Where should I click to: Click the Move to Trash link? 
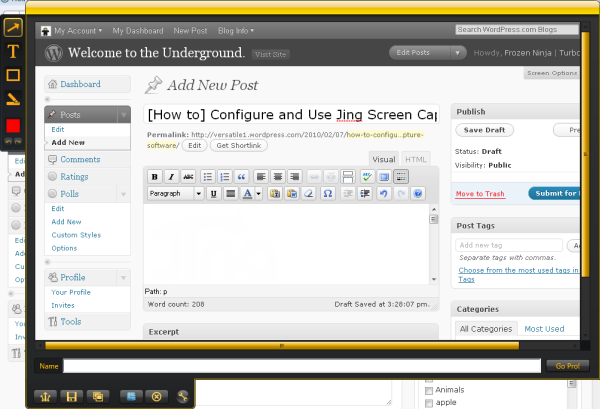pyautogui.click(x=480, y=194)
